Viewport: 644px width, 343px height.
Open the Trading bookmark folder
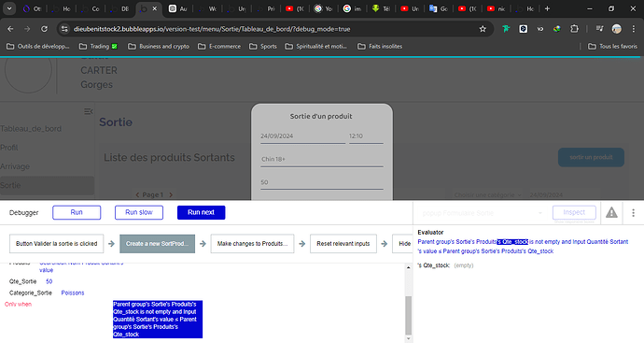(x=98, y=47)
